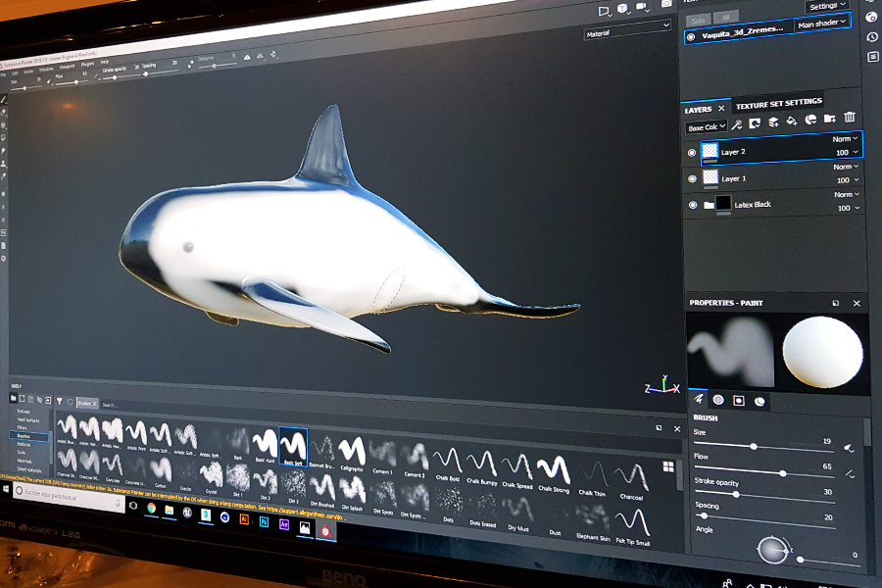Toggle visibility of Layer 1
This screenshot has width=882, height=588.
(x=692, y=178)
